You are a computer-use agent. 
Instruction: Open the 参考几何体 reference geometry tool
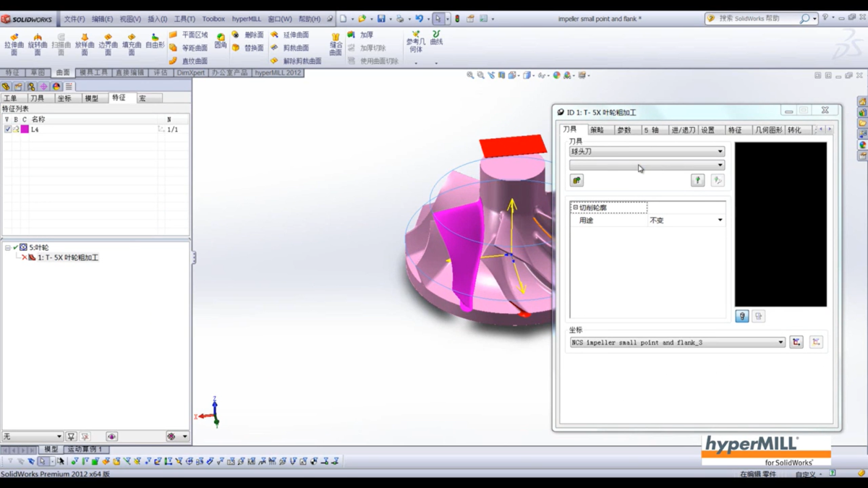[416, 41]
